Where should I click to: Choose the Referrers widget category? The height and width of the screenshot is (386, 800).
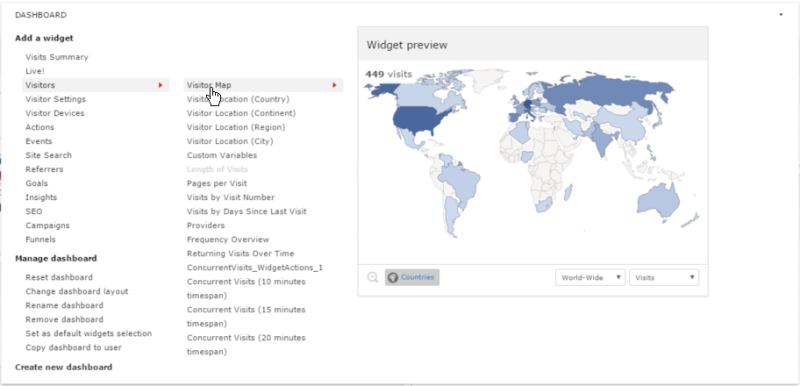coord(44,169)
